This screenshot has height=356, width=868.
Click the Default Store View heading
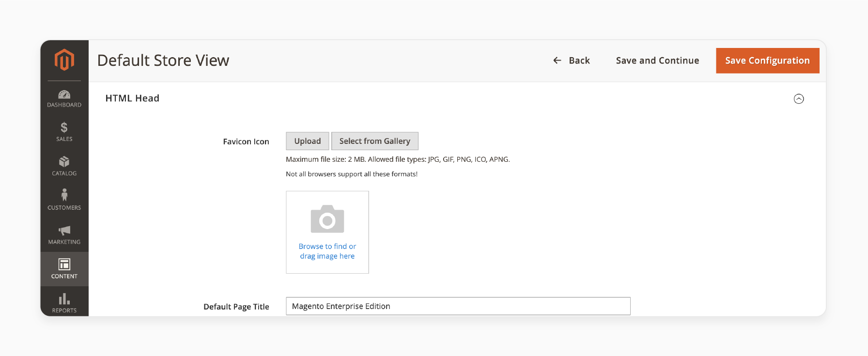click(163, 61)
